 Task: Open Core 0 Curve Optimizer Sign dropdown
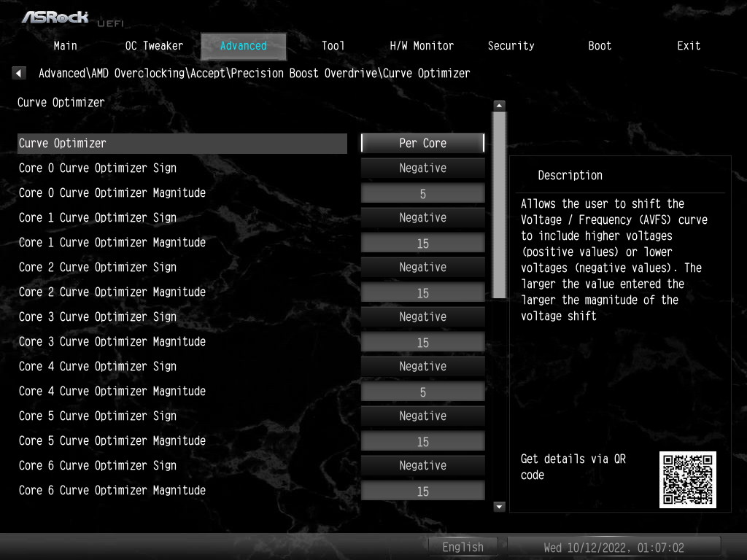[x=422, y=168]
